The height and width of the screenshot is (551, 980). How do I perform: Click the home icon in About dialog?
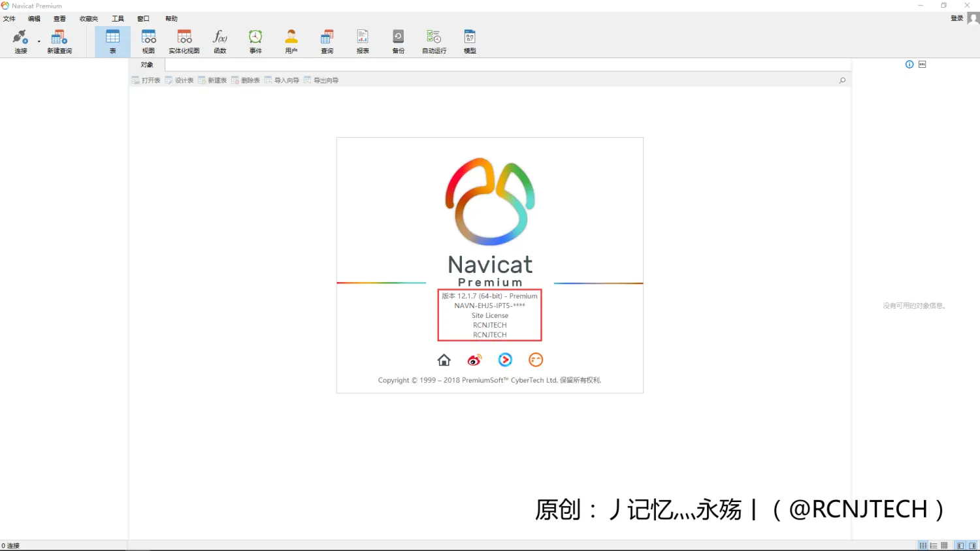[x=444, y=360]
